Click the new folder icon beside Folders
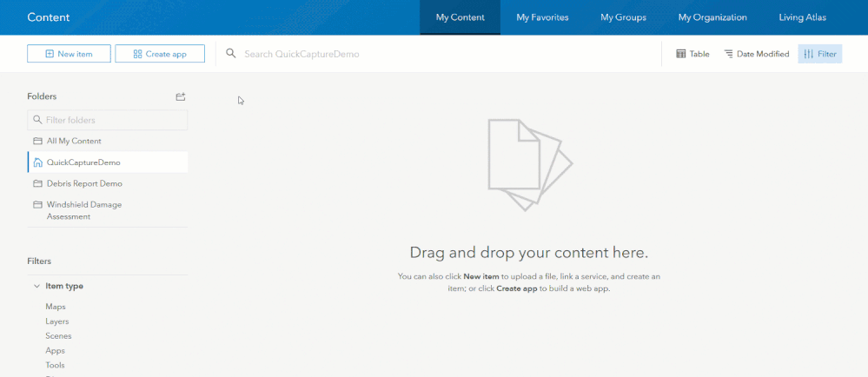 click(181, 96)
